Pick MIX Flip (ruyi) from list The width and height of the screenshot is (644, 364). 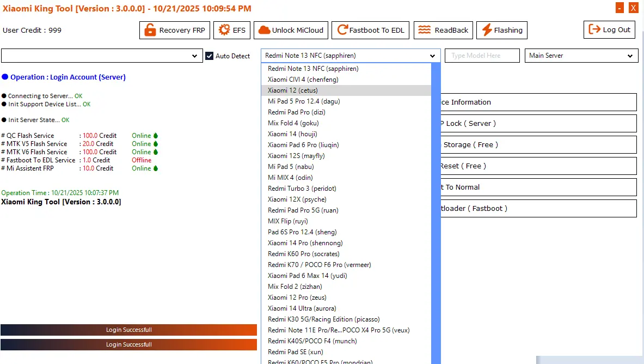[346, 221]
